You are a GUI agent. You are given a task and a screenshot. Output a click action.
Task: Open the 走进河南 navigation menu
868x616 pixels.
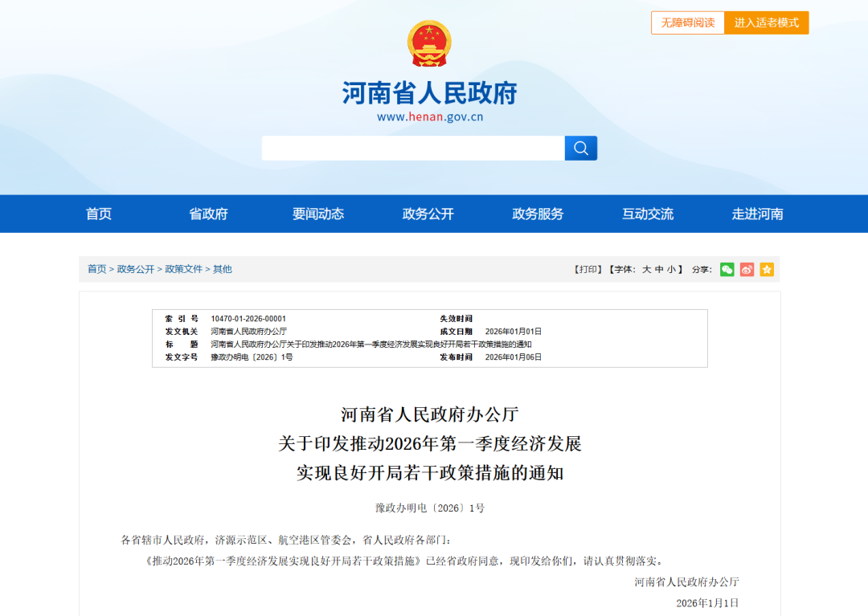click(757, 214)
